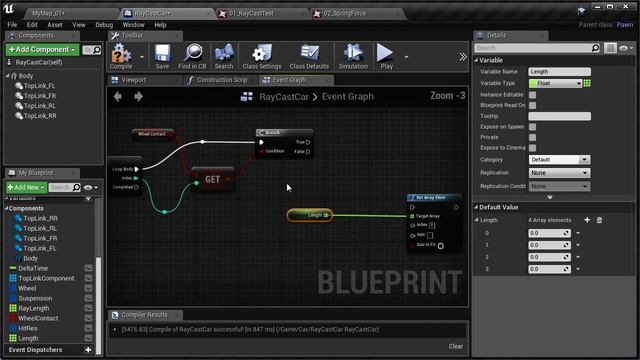Toggle Expose to Cinematics checkbox
This screenshot has height=360, width=640.
tap(532, 148)
